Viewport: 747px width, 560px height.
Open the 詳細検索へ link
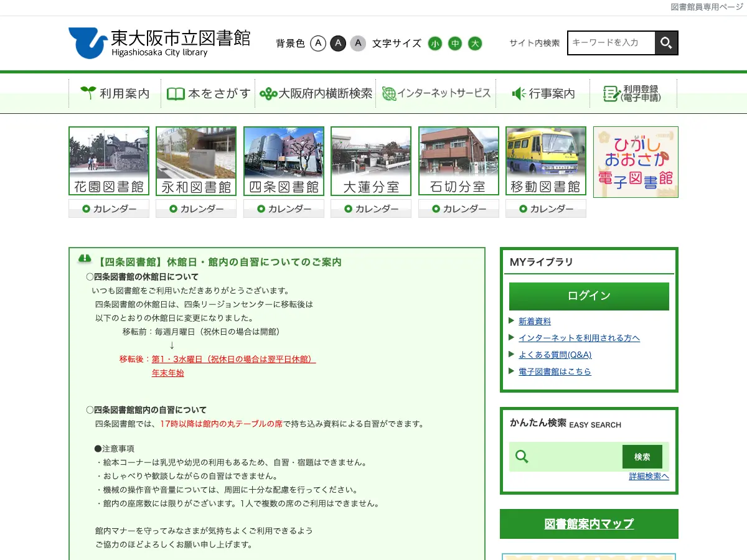[x=649, y=477]
